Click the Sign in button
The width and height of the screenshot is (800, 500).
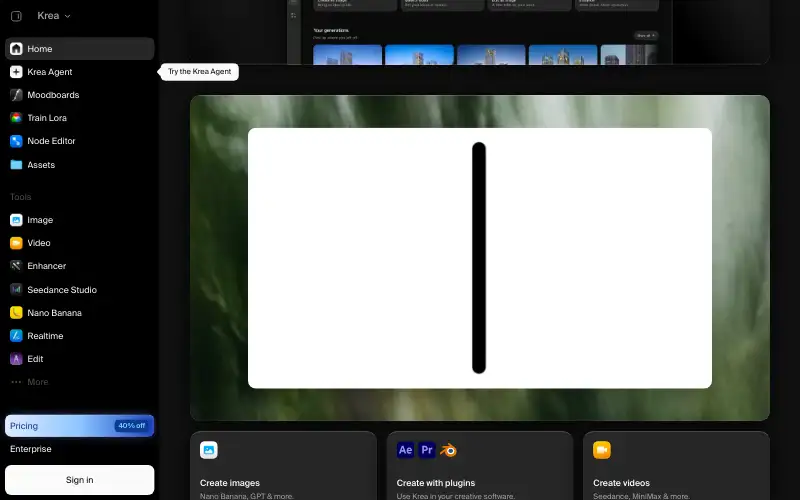coord(80,480)
